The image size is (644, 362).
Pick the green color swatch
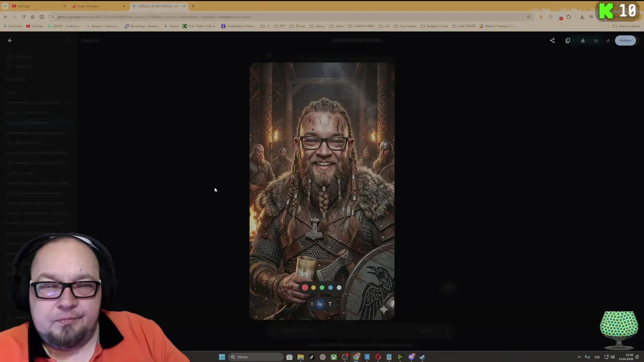tap(322, 288)
